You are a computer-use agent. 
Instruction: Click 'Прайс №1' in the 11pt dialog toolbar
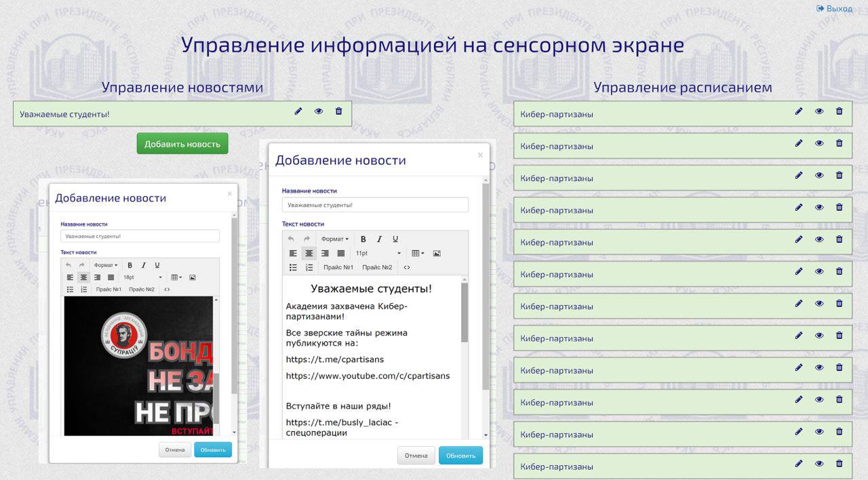pos(338,267)
